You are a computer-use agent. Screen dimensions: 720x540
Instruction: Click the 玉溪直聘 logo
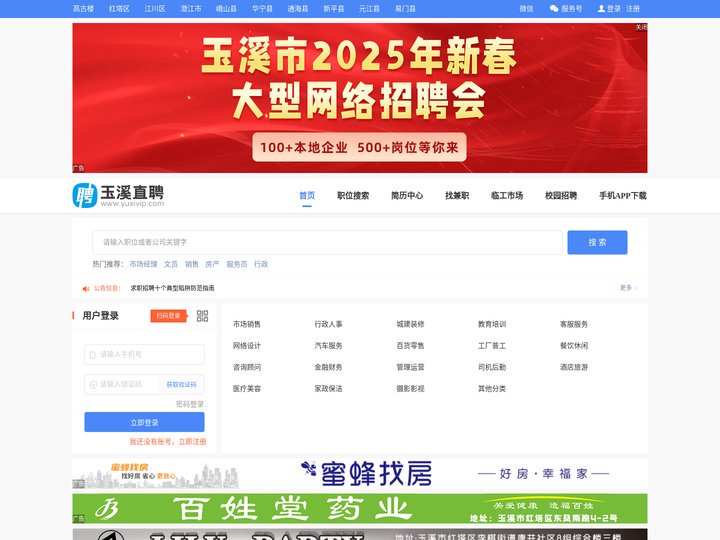click(118, 196)
